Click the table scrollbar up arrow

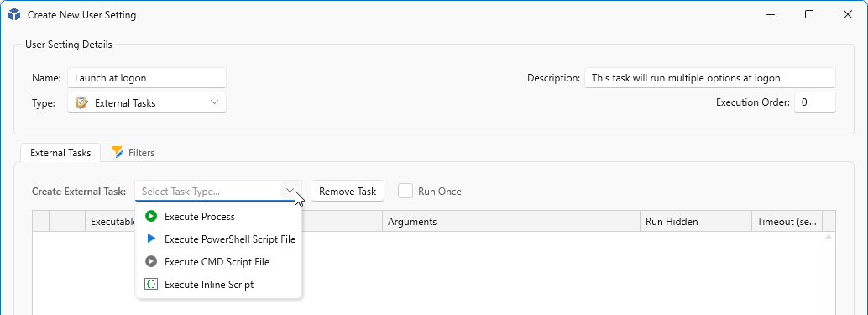click(829, 237)
